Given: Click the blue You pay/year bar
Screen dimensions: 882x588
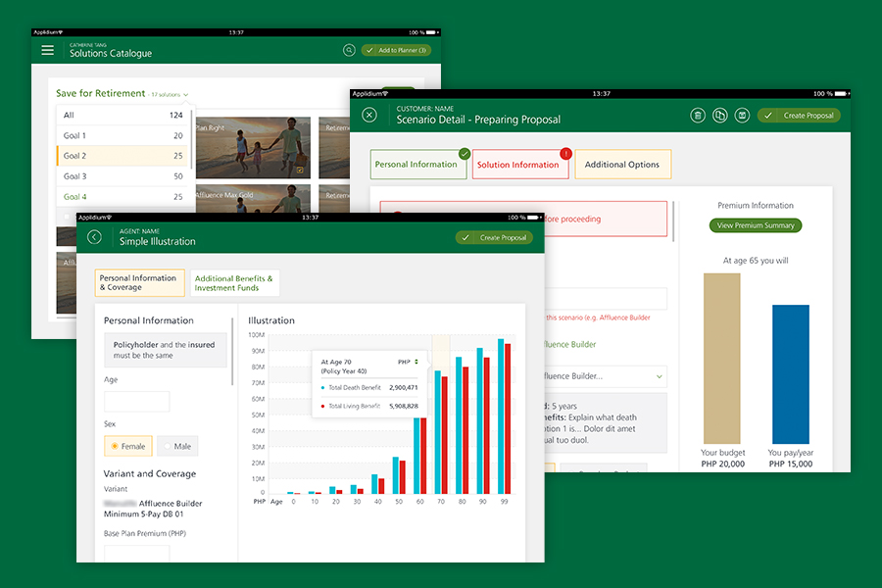Looking at the screenshot, I should click(x=790, y=374).
